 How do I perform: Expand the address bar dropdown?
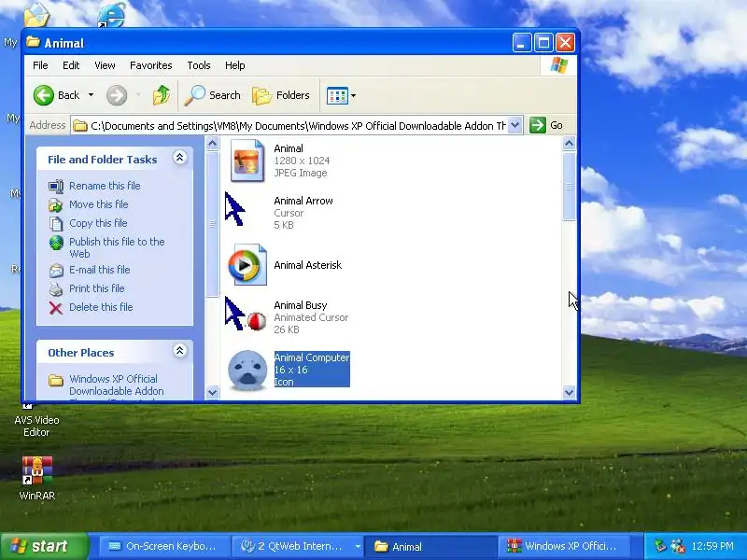tap(515, 125)
